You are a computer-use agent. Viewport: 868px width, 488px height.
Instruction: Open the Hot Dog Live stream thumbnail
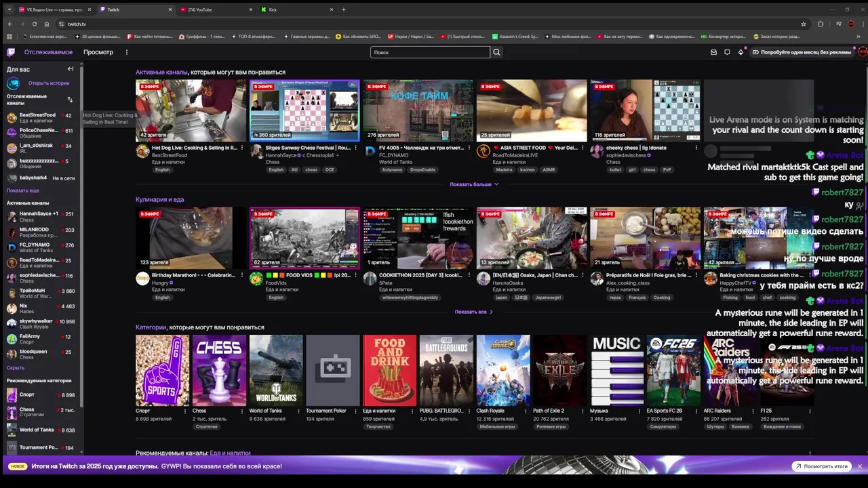[191, 110]
